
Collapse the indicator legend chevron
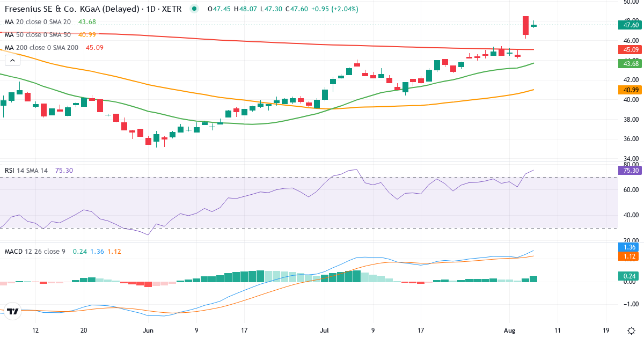click(x=12, y=61)
